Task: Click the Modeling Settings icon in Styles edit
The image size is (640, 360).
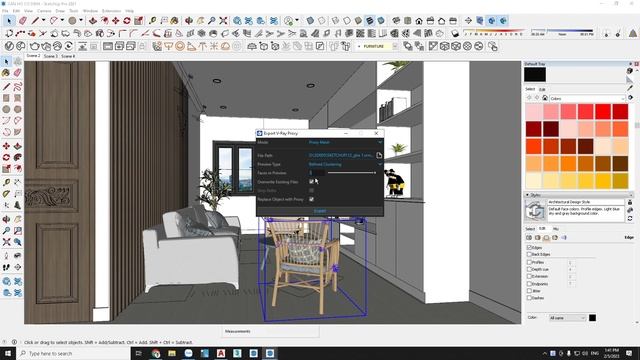Action: [x=564, y=238]
